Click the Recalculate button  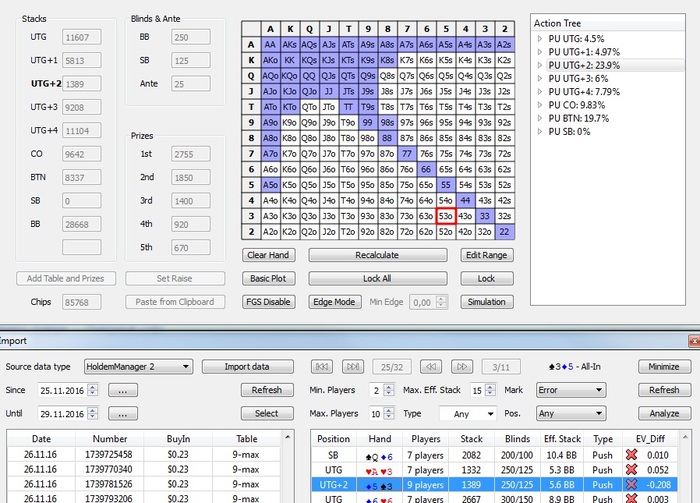pyautogui.click(x=377, y=255)
